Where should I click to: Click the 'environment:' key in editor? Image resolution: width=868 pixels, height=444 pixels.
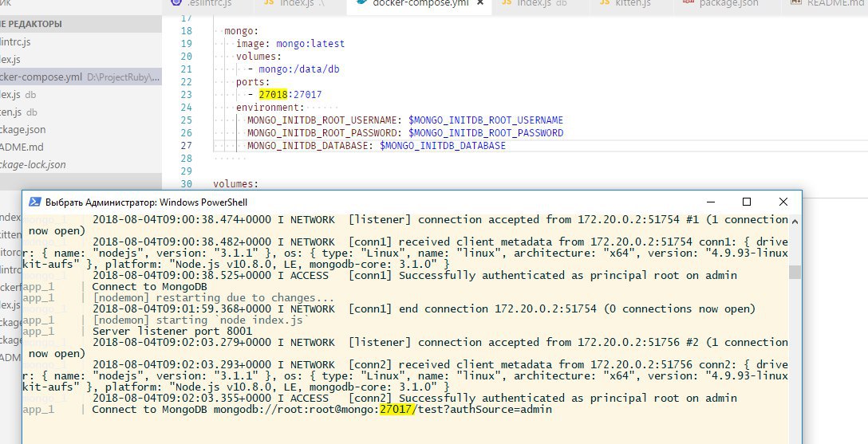(x=270, y=108)
